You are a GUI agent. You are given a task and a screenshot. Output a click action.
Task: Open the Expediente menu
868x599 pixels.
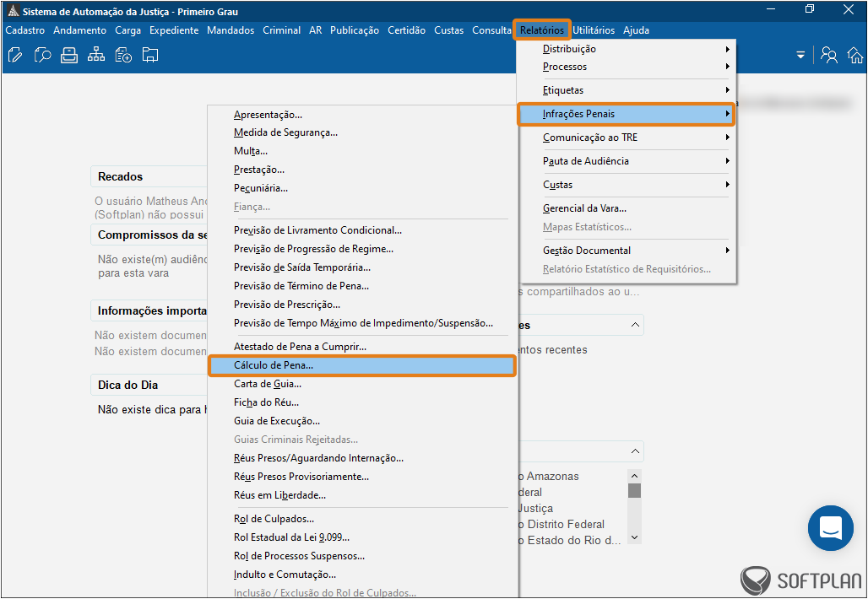(x=174, y=30)
